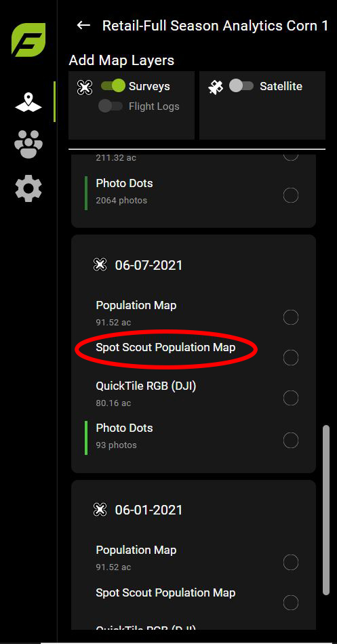The width and height of the screenshot is (337, 644).
Task: Open the map pin sidebar icon
Action: [x=28, y=102]
